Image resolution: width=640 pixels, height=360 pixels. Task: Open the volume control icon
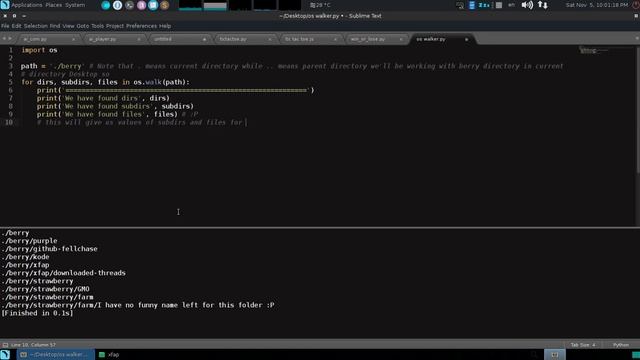click(x=527, y=5)
